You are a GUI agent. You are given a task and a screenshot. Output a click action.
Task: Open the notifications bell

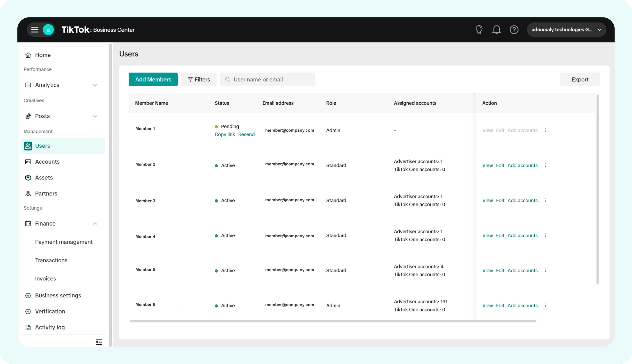(496, 30)
